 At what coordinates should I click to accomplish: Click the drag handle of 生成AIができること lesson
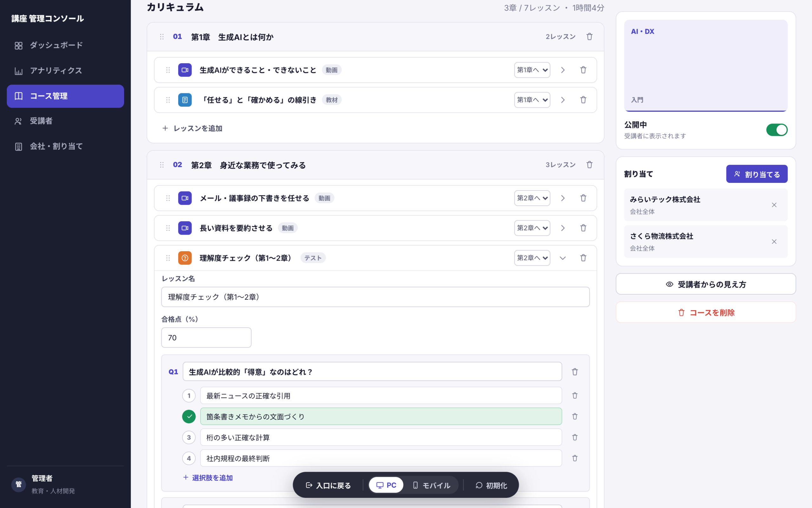pos(168,70)
